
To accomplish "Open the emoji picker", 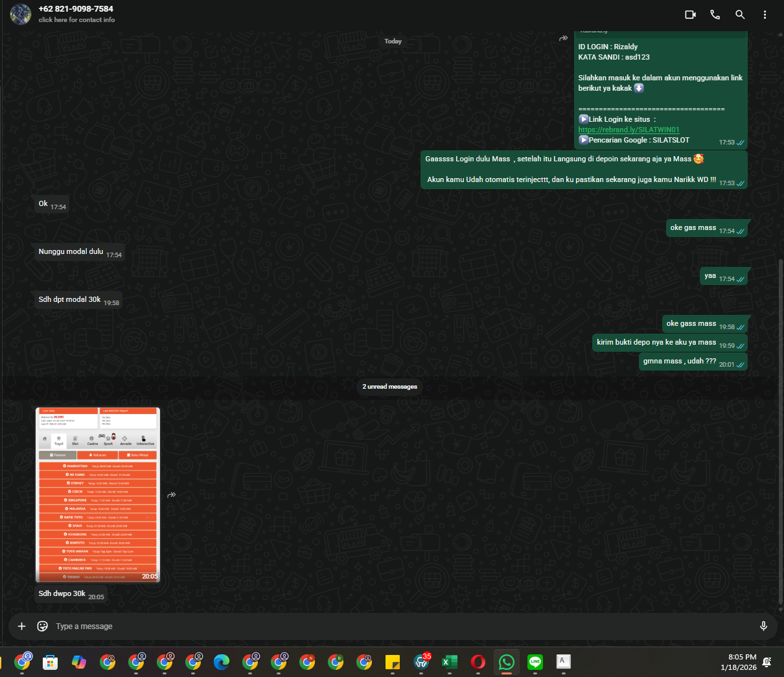I will pos(43,626).
